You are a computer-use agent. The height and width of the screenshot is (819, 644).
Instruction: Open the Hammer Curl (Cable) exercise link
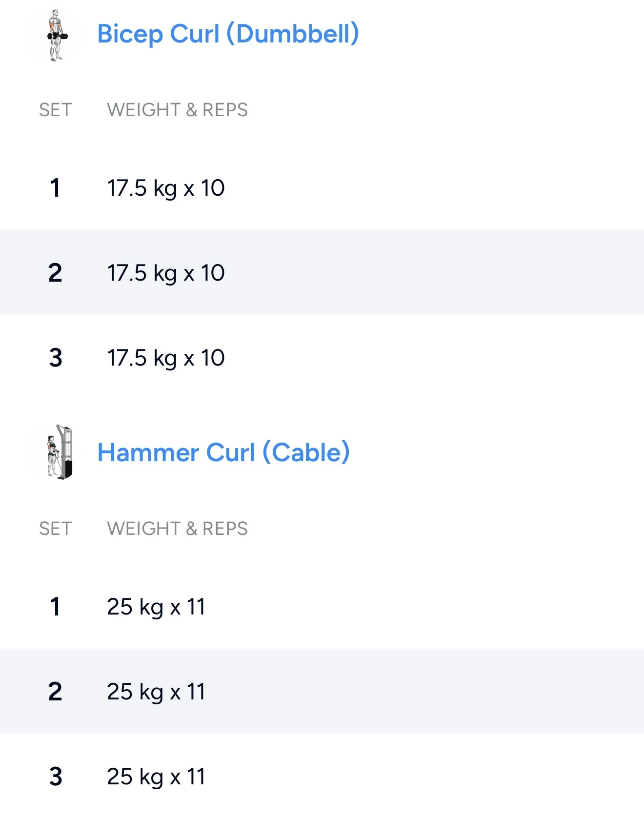click(x=223, y=452)
